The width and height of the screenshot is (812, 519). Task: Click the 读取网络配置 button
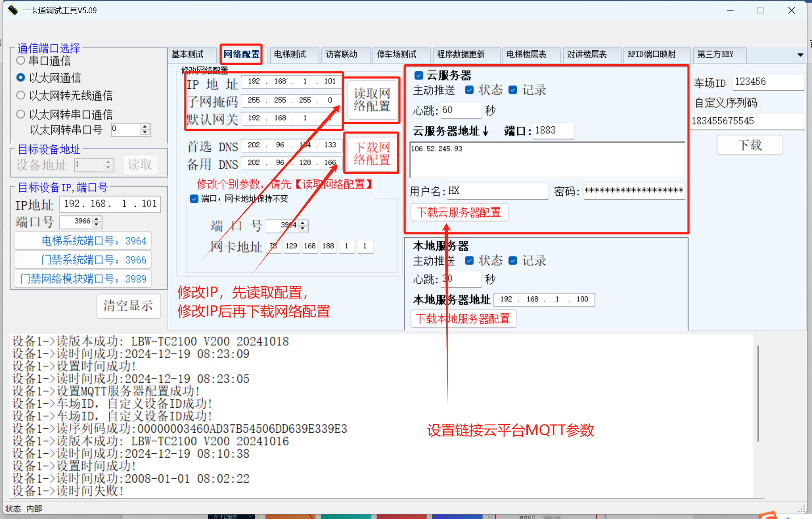[372, 100]
